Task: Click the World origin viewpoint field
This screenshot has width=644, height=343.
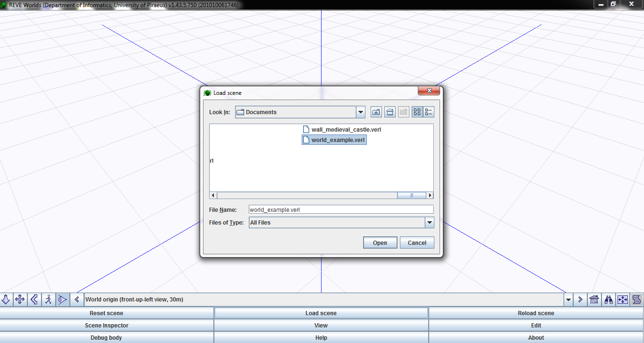Action: click(324, 299)
